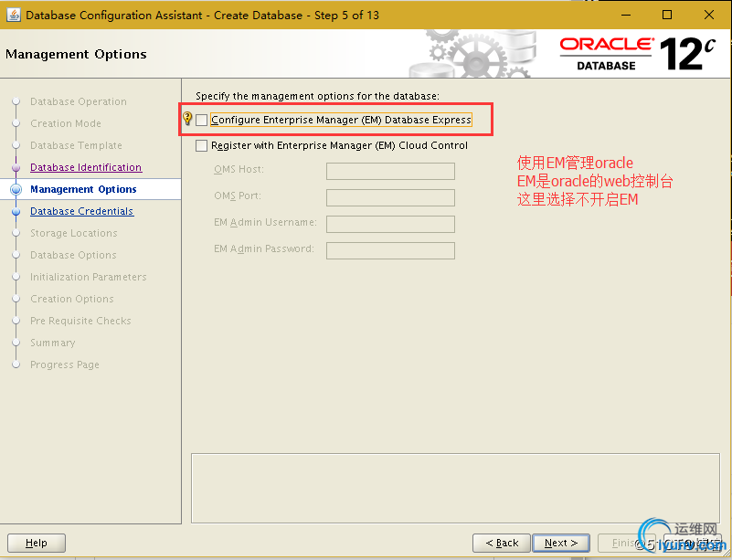This screenshot has height=560, width=732.
Task: Open the Database Identification step link
Action: [86, 167]
